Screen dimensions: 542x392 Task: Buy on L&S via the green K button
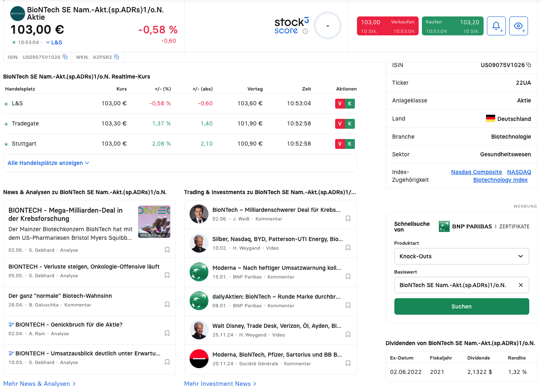tap(350, 104)
